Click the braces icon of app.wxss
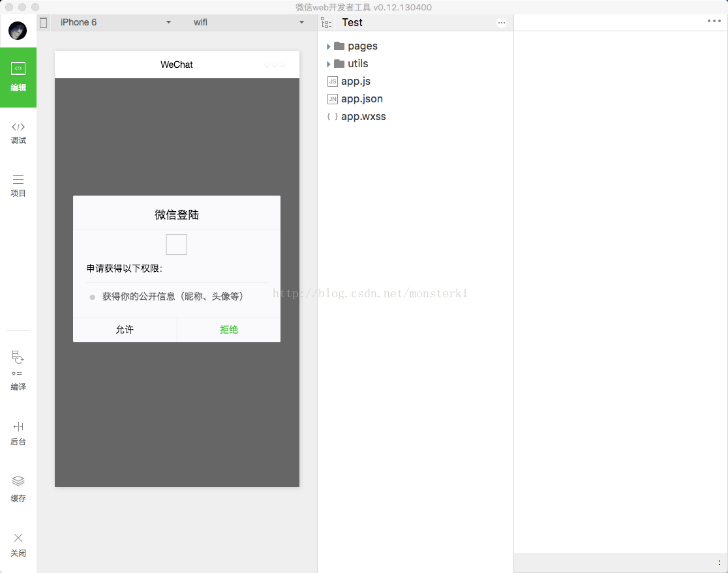The width and height of the screenshot is (728, 573). tap(333, 117)
